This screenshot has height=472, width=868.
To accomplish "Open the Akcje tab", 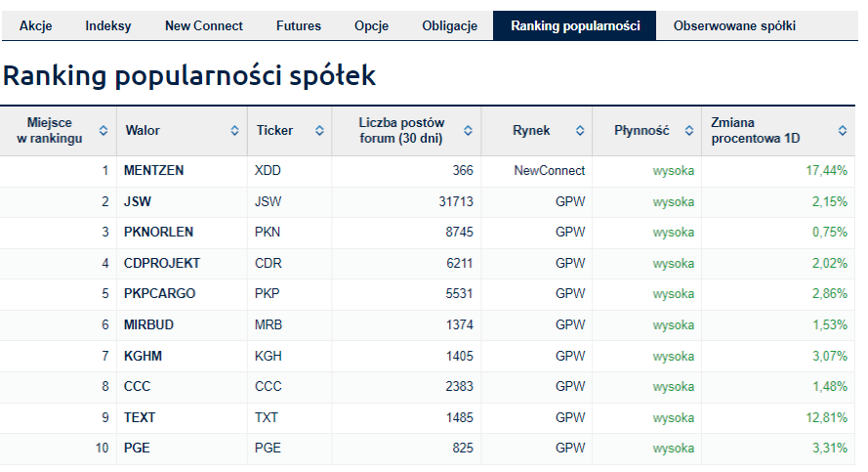I will pos(35,26).
